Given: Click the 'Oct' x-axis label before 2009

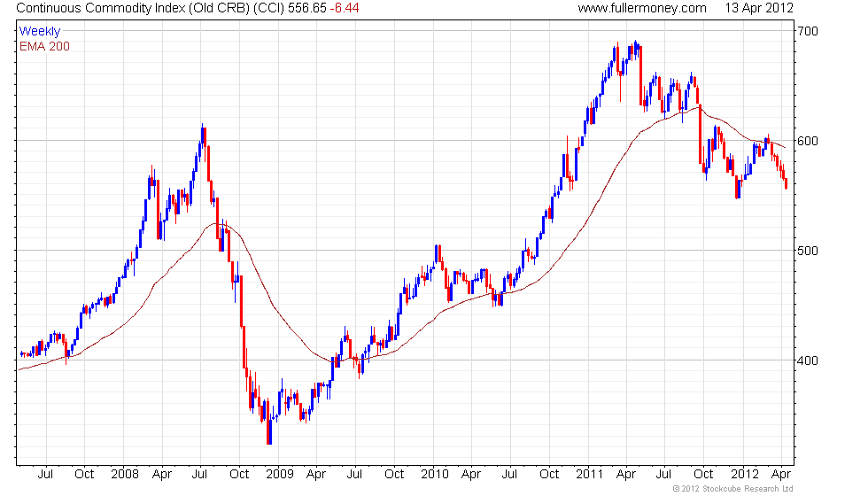Looking at the screenshot, I should (239, 475).
